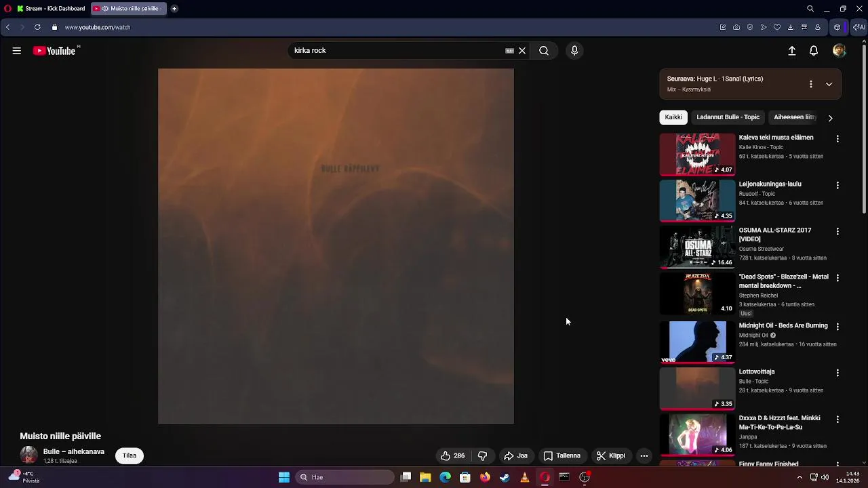Select the 'Aiheeseen liittyvät' chip

click(x=795, y=117)
